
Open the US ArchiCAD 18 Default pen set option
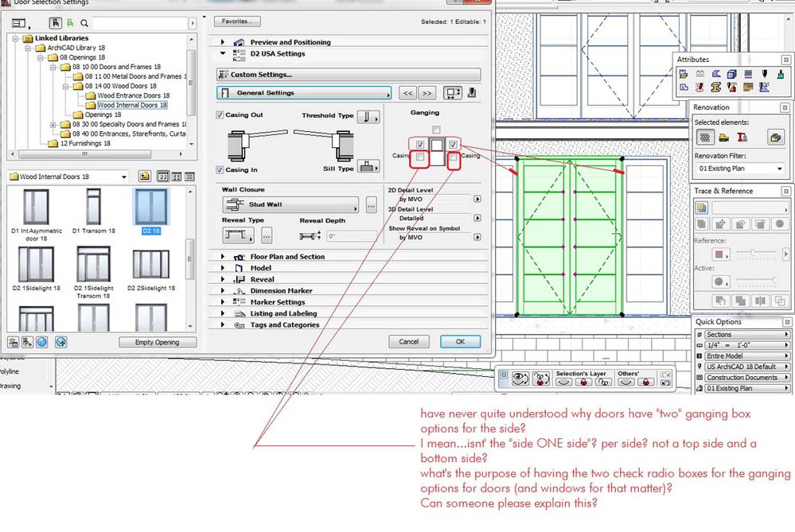[746, 367]
